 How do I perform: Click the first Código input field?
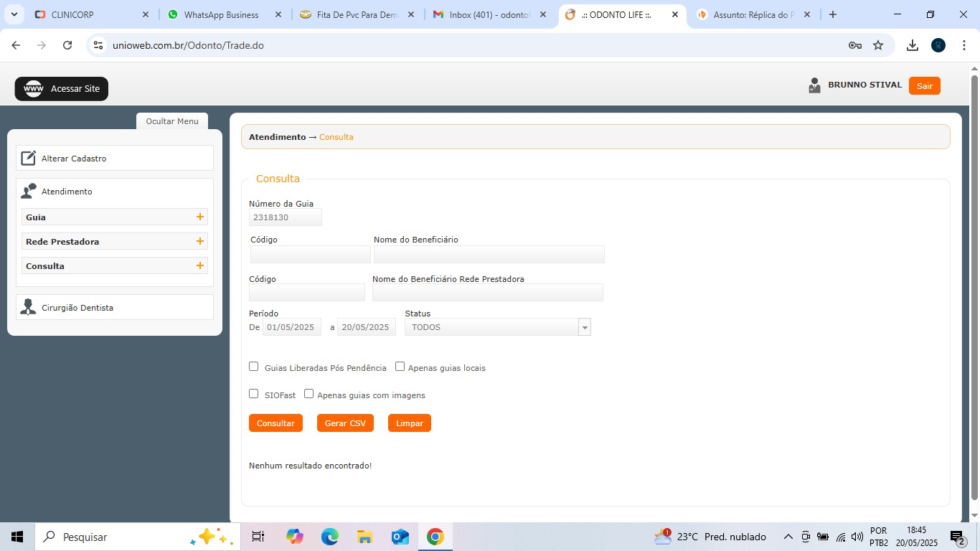tap(311, 254)
